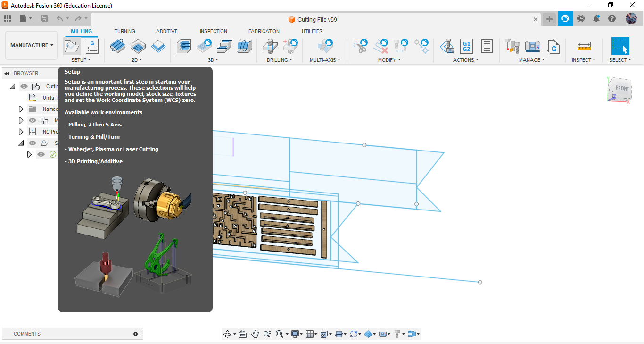Switch to the FABRICATION tab
644x344 pixels.
[x=264, y=31]
